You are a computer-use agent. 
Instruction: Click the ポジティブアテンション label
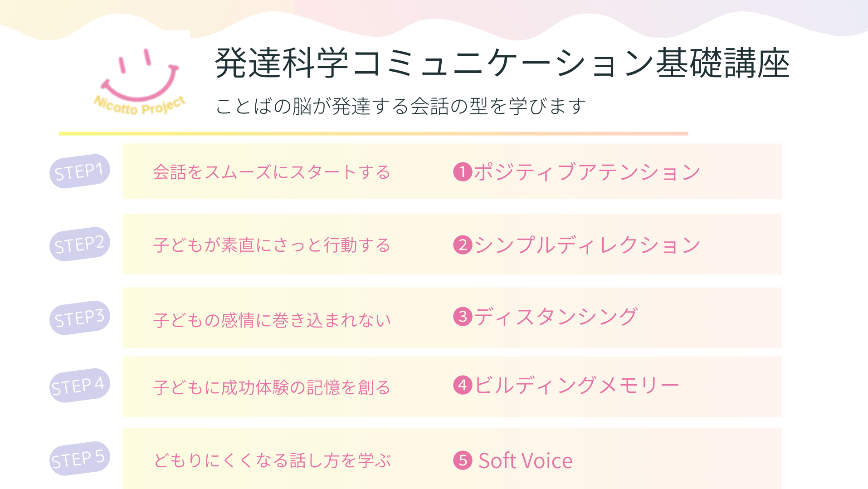(587, 172)
